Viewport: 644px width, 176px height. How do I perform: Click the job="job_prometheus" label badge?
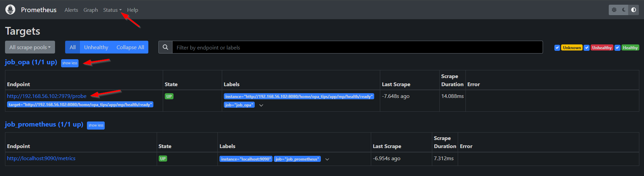[x=297, y=159]
